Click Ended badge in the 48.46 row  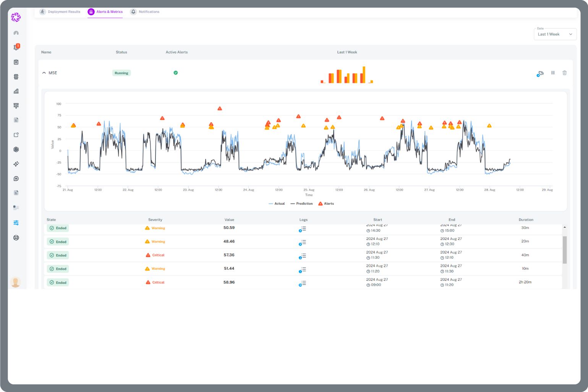point(58,241)
